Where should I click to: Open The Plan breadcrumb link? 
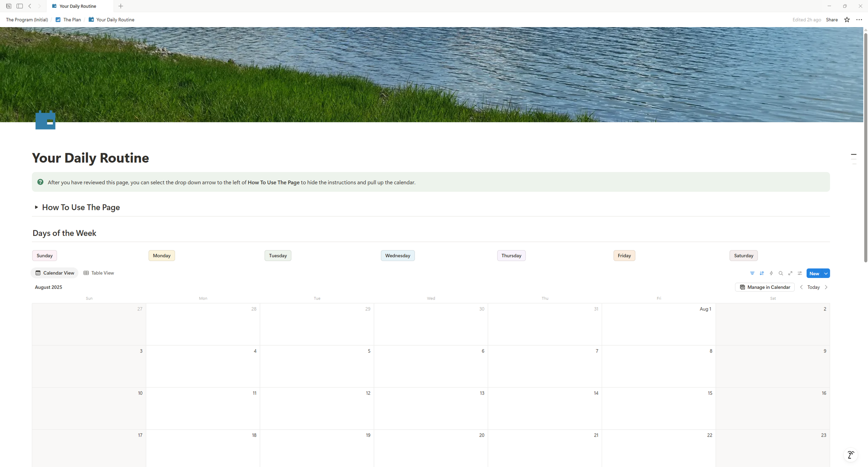[x=72, y=20]
